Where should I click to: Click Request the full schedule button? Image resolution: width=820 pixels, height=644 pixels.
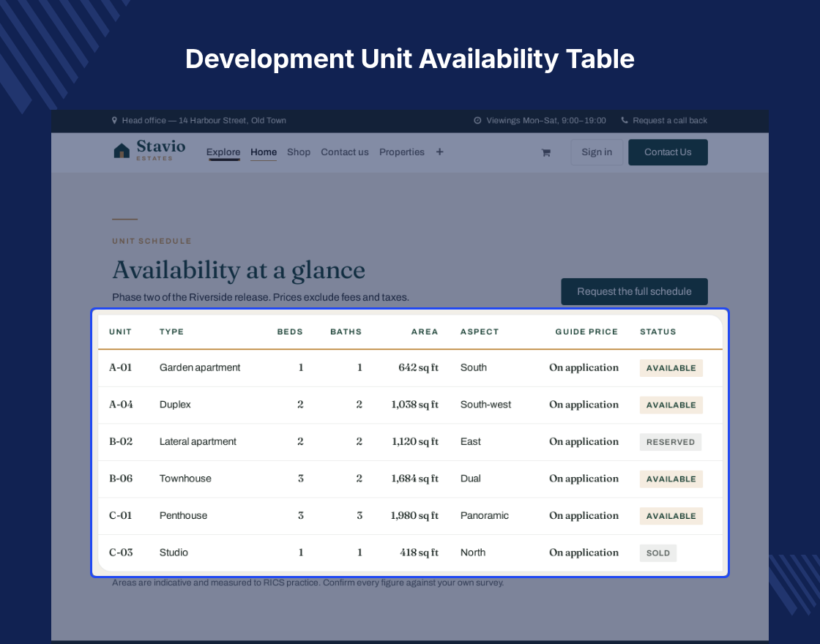point(634,292)
